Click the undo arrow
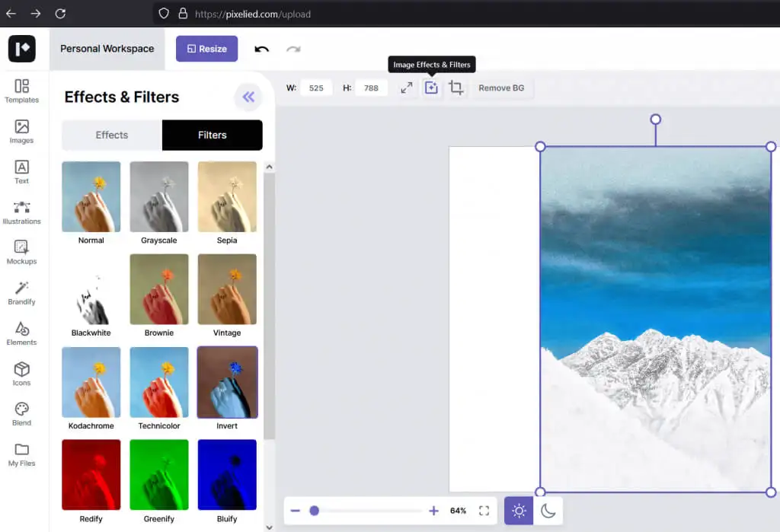780x532 pixels. click(262, 49)
